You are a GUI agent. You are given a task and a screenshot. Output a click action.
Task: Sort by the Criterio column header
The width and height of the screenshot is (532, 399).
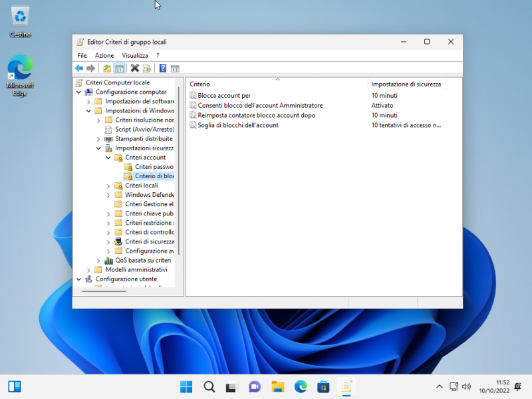point(277,84)
